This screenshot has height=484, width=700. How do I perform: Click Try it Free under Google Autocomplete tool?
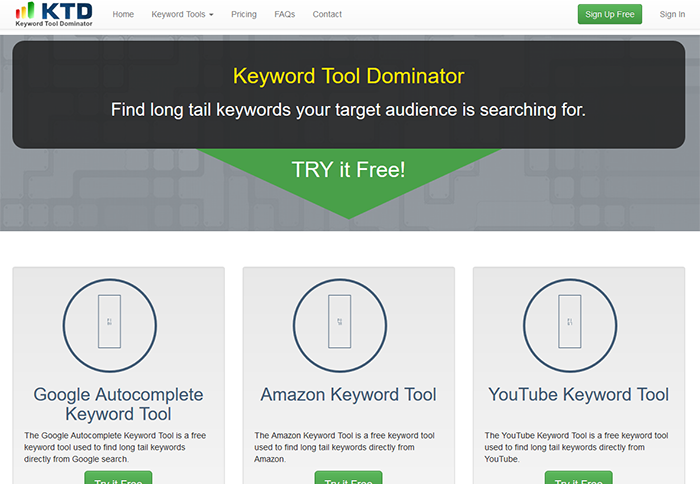118,478
